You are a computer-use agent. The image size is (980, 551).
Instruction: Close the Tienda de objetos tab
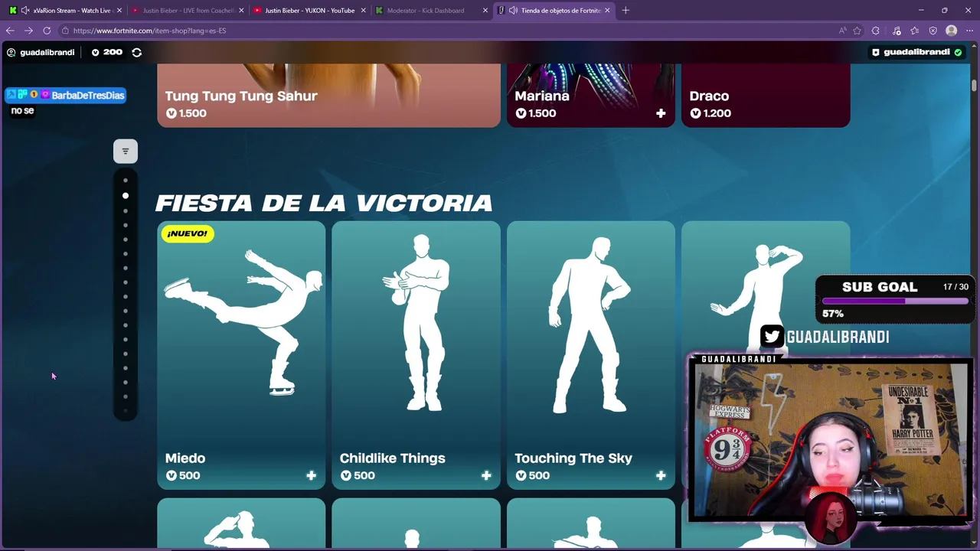608,11
